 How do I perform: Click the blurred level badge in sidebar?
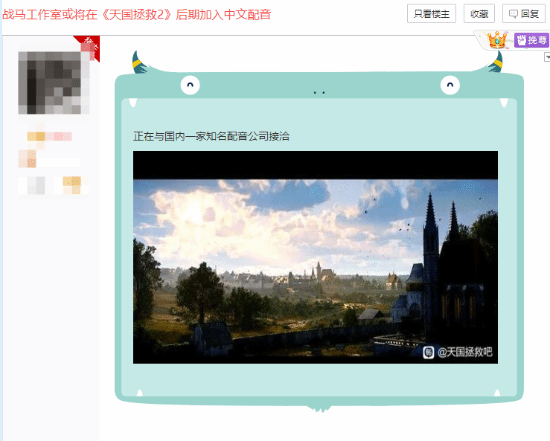pos(27,159)
